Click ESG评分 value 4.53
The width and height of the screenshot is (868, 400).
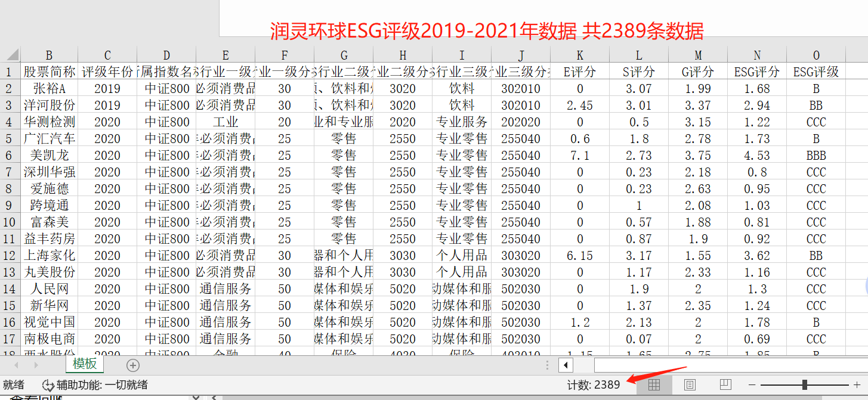(757, 156)
